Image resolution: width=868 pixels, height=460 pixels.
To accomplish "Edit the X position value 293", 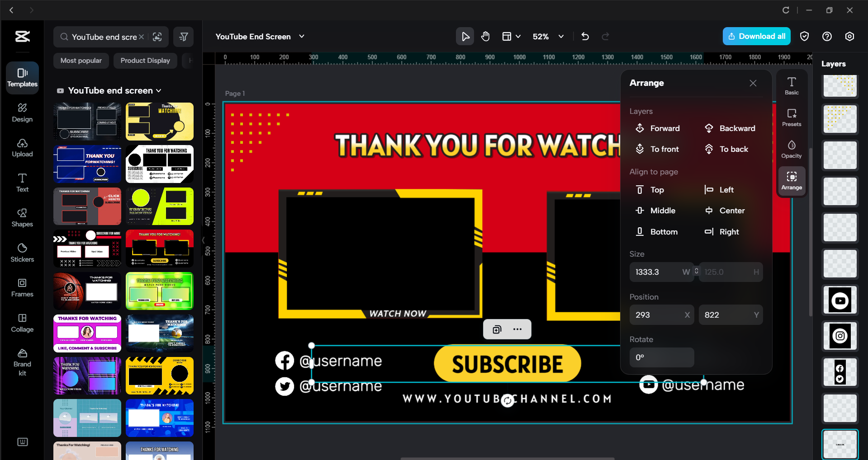I will (x=657, y=314).
